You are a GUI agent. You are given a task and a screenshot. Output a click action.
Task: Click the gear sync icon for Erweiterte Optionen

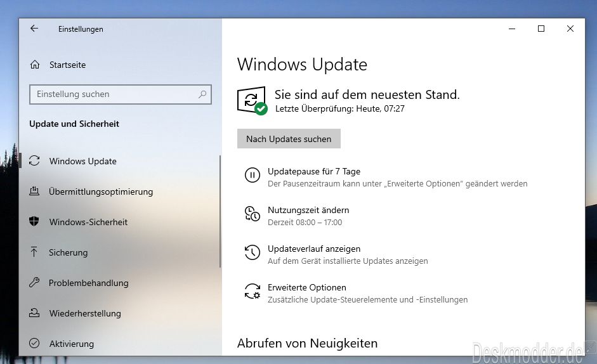click(x=252, y=291)
